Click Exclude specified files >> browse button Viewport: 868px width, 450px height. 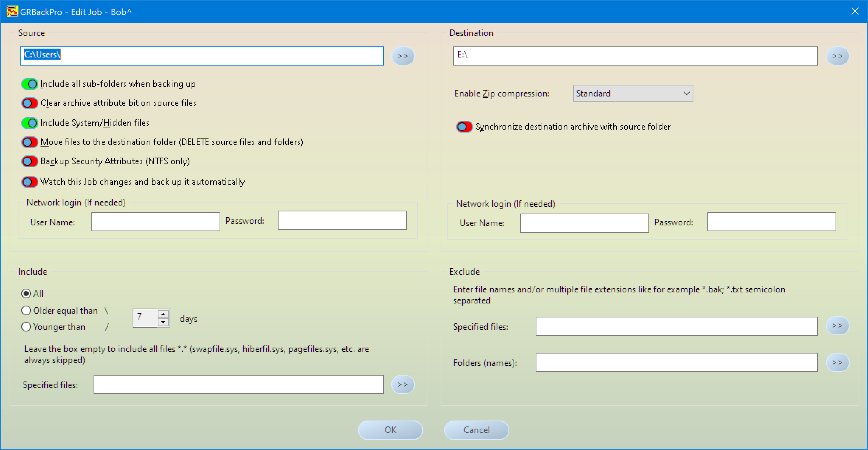(837, 326)
